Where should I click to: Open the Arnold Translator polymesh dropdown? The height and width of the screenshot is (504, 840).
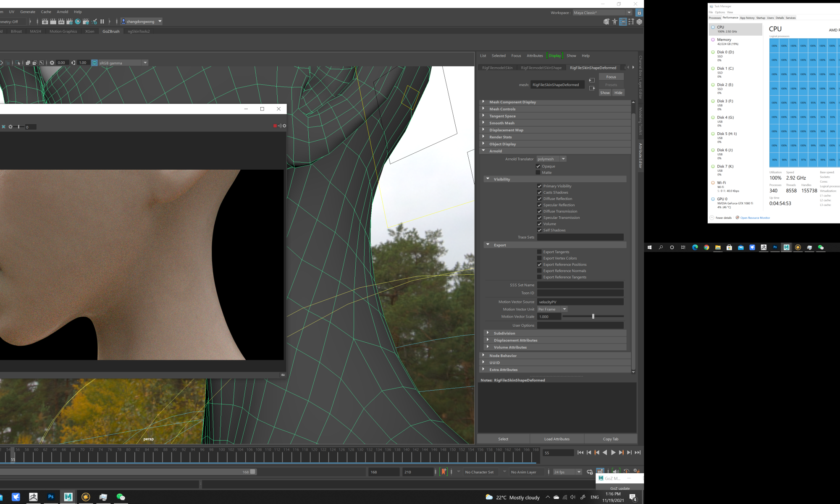coord(551,159)
